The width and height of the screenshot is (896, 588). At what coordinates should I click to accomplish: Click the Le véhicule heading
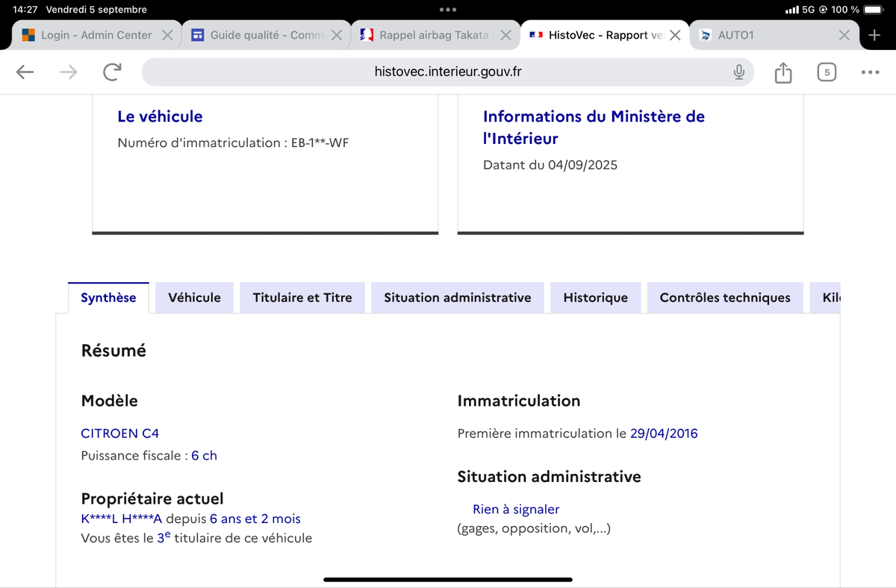coord(160,116)
